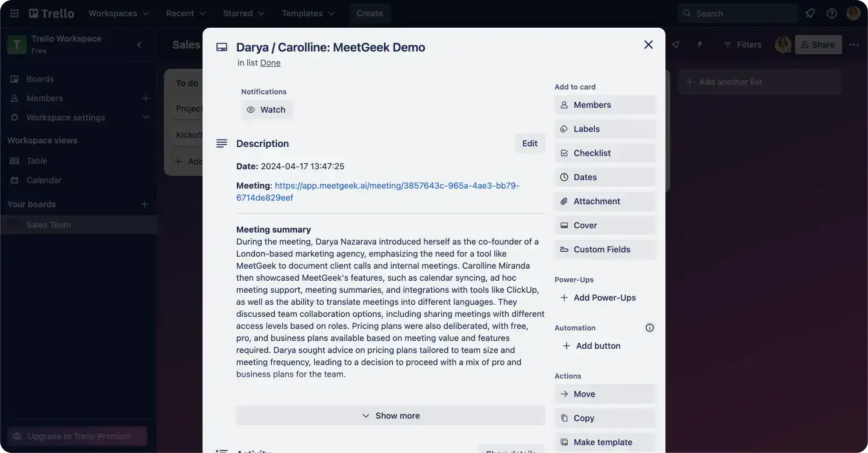Open the help question mark icon
This screenshot has width=868, height=453.
pos(832,13)
